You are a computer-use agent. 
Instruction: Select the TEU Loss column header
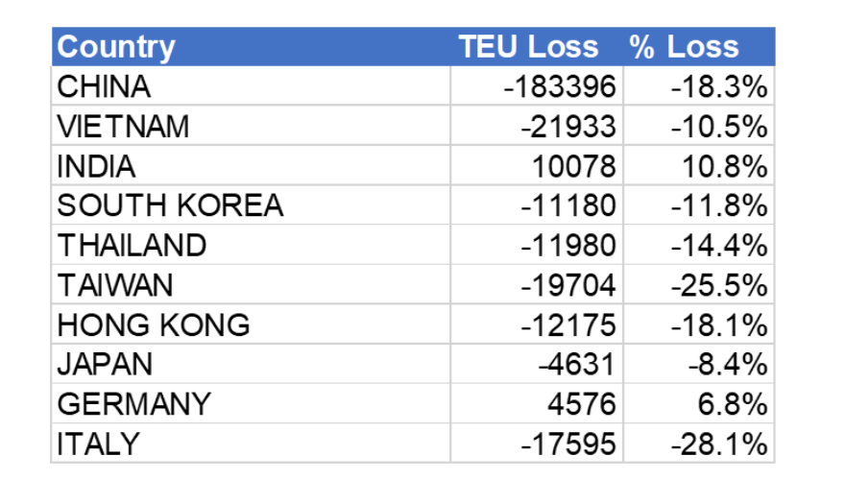528,47
